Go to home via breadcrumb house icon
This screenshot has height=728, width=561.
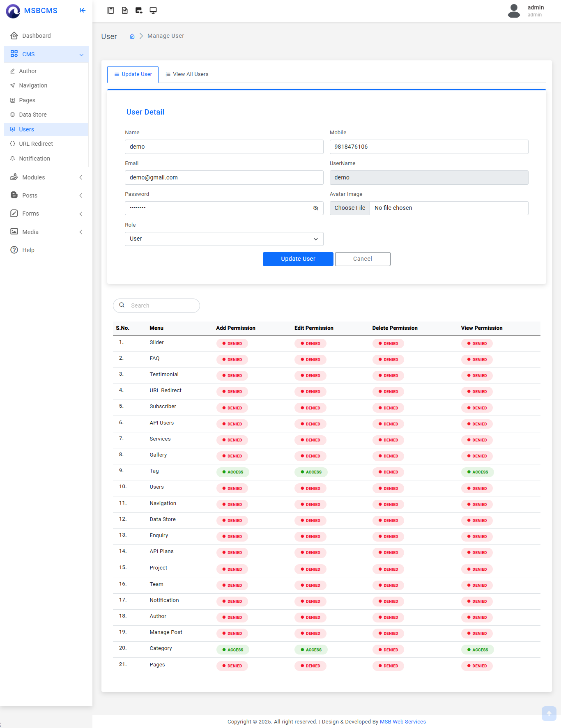click(x=132, y=36)
